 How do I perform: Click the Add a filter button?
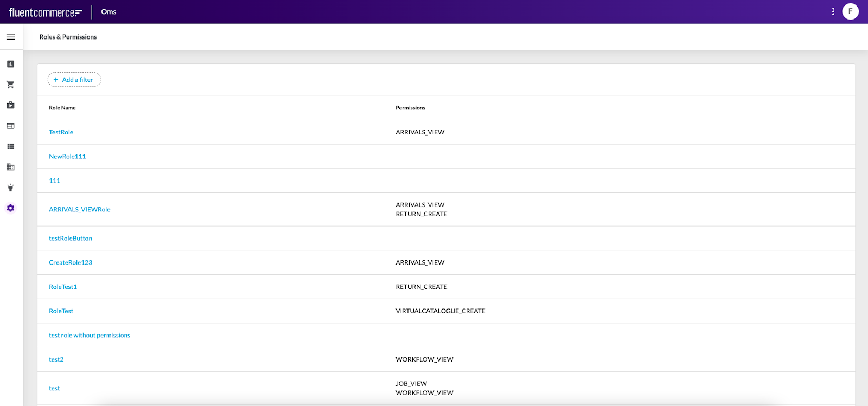[x=74, y=80]
